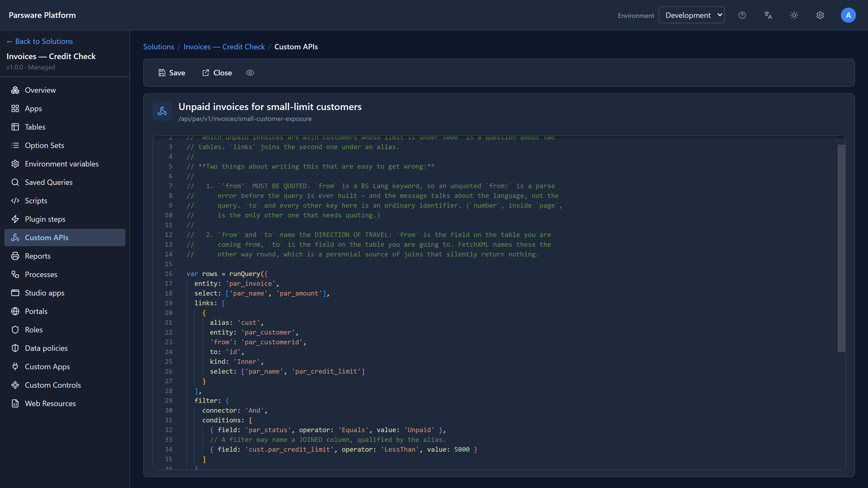
Task: Open the user avatar "A" menu
Action: (x=848, y=15)
